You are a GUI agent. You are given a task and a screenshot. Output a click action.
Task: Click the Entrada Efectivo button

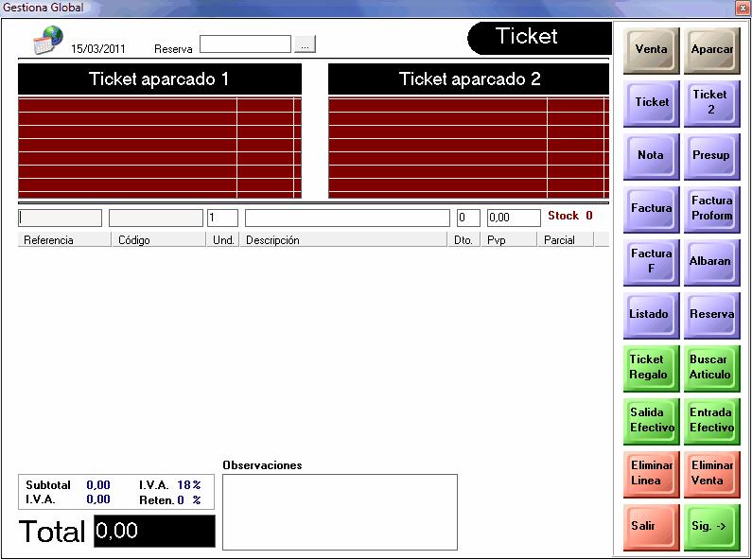(711, 421)
